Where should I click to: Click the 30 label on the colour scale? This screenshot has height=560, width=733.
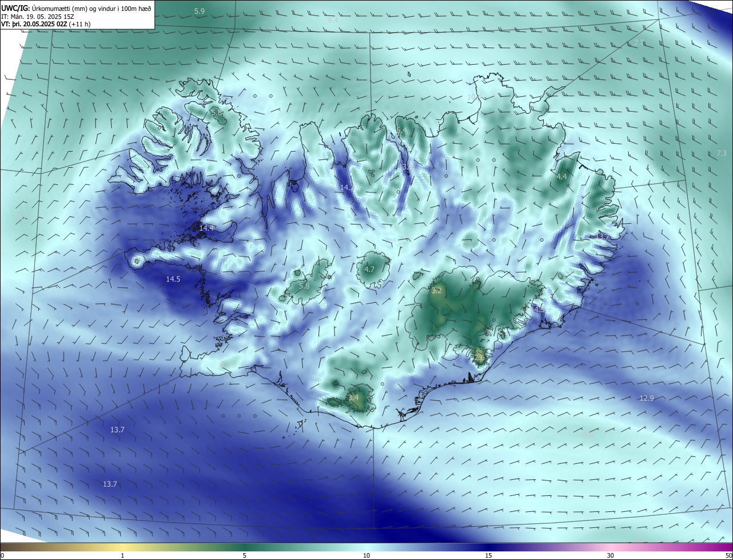click(610, 555)
